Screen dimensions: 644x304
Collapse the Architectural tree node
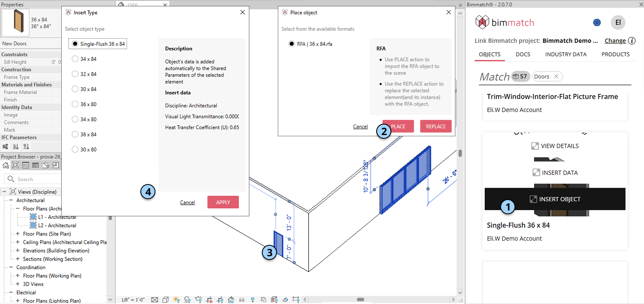click(x=11, y=200)
